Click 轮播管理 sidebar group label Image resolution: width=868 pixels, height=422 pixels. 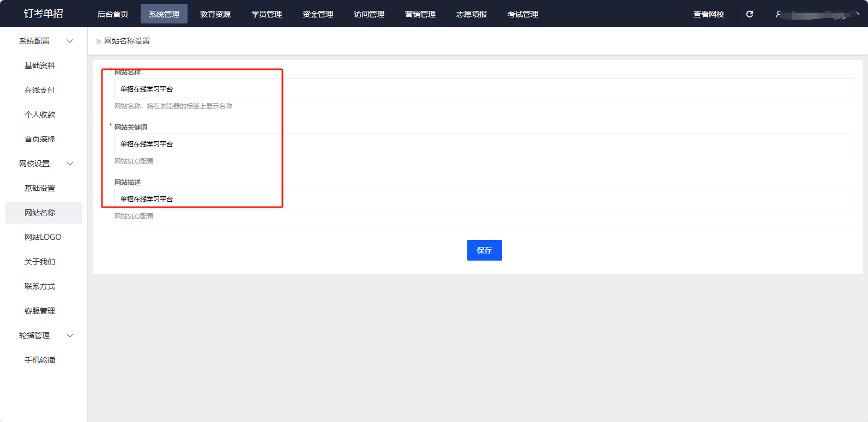(34, 335)
